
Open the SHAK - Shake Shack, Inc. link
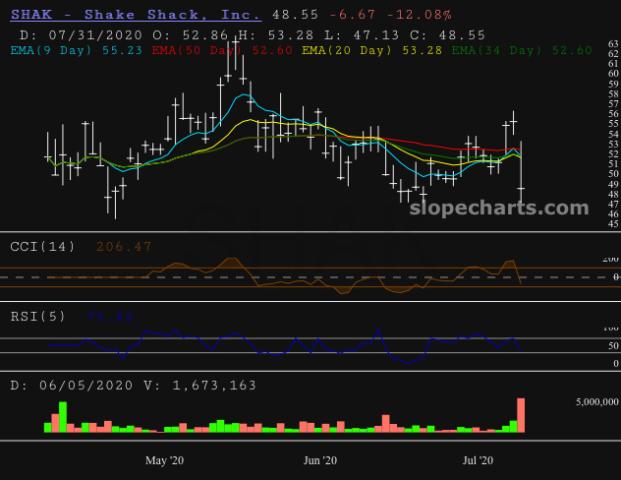[136, 15]
